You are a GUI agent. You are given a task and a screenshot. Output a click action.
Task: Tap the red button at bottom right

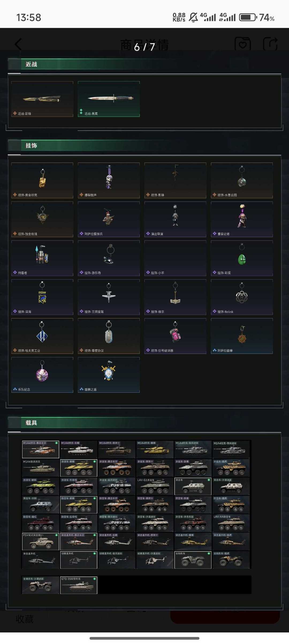225,617
